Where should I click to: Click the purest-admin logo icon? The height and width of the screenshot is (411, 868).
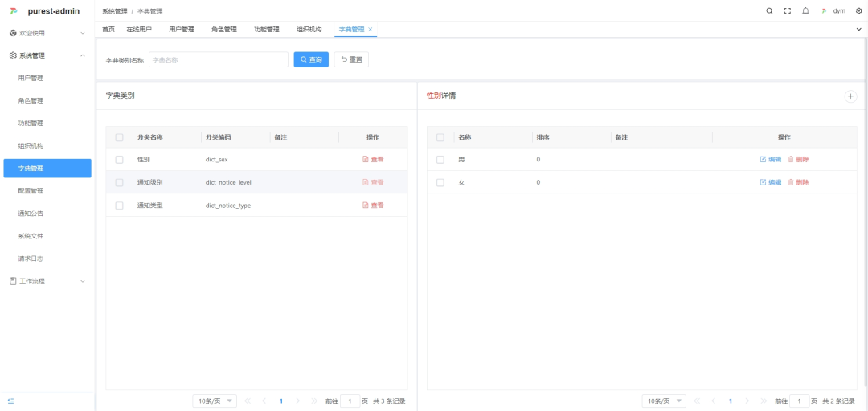pos(14,11)
